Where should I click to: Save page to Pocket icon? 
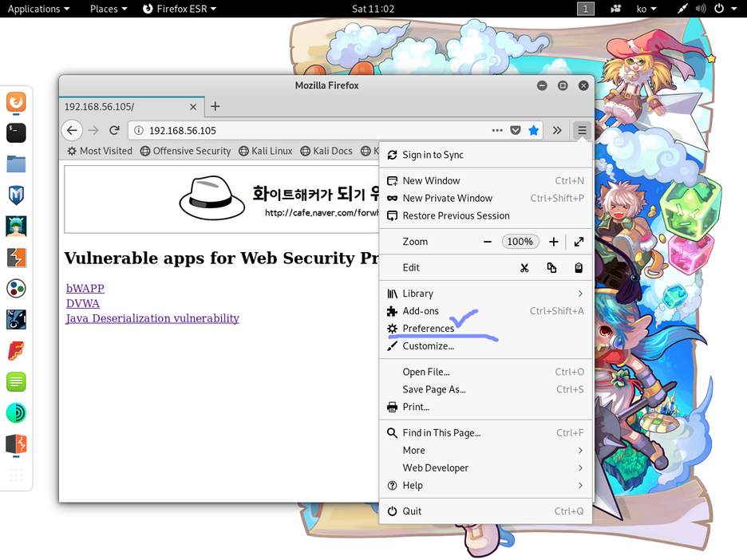516,130
